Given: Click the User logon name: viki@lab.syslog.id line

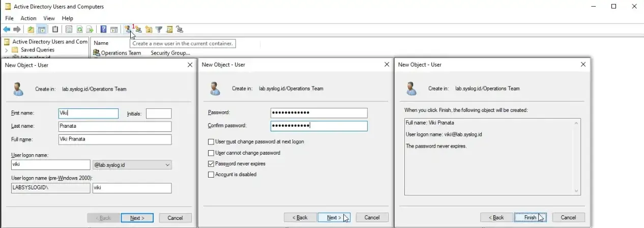Looking at the screenshot, I should (444, 134).
